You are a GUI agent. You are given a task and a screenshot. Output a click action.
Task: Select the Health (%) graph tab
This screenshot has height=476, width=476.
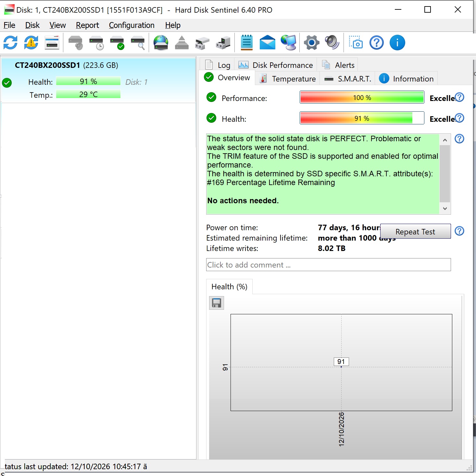tap(229, 287)
